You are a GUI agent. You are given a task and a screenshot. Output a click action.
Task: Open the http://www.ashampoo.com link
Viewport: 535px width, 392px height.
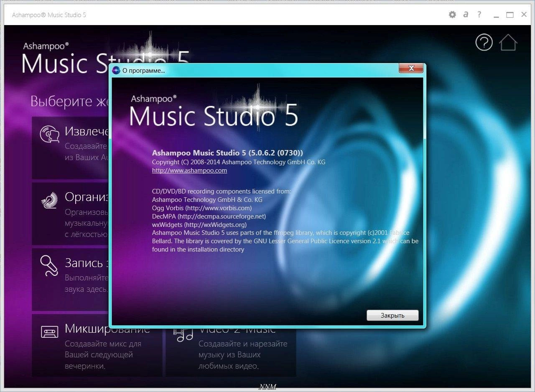point(189,171)
